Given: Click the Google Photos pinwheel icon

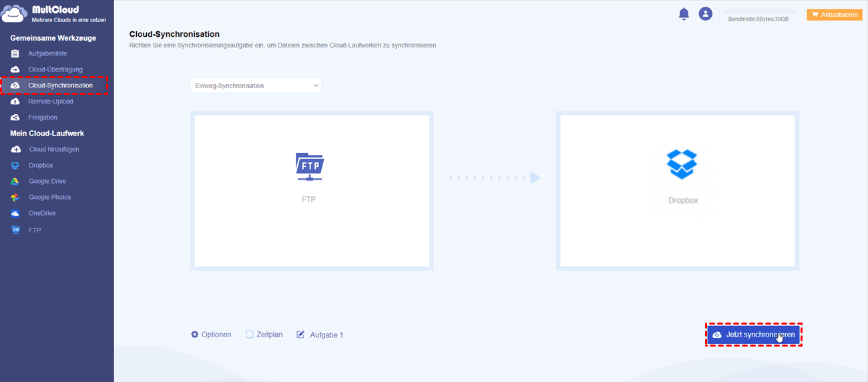Looking at the screenshot, I should tap(15, 198).
